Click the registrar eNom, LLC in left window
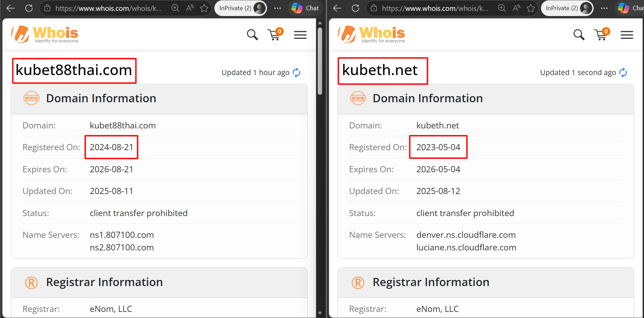 (111, 309)
